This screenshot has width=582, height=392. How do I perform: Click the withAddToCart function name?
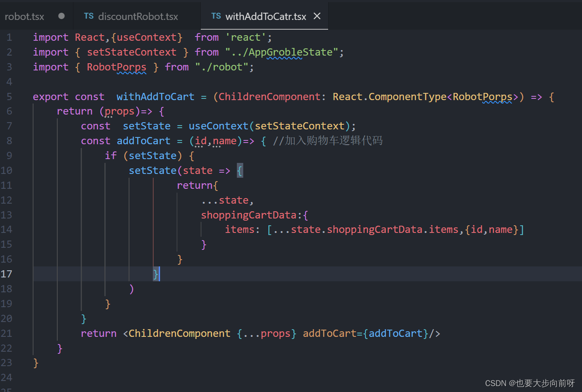pos(155,96)
